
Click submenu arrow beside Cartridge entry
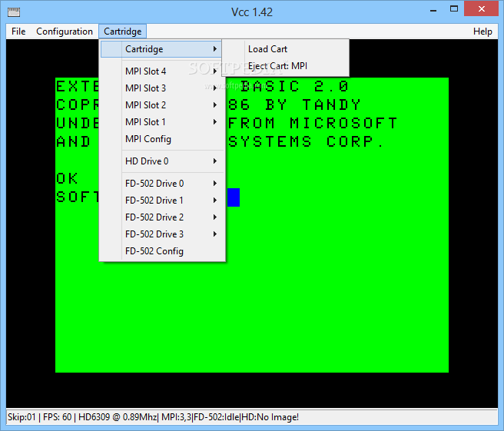pyautogui.click(x=214, y=49)
